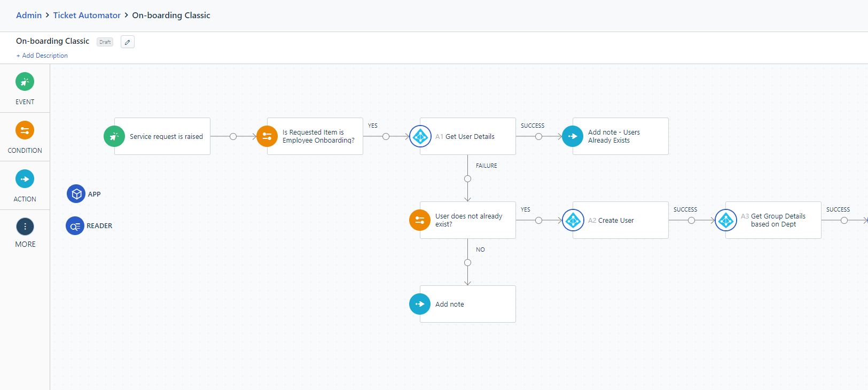Open the Add note - Users Already Exists node
The height and width of the screenshot is (390, 868).
[621, 136]
